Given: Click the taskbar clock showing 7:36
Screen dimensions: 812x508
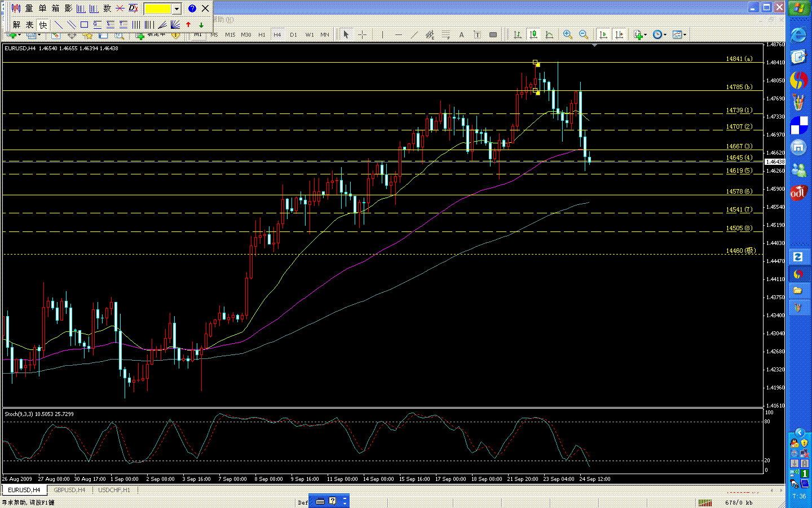Looking at the screenshot, I should tap(799, 496).
